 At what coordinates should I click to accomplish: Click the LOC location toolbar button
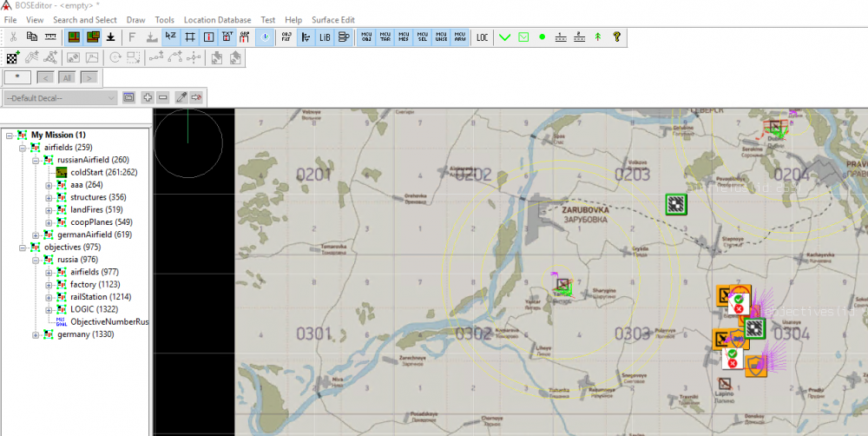482,37
